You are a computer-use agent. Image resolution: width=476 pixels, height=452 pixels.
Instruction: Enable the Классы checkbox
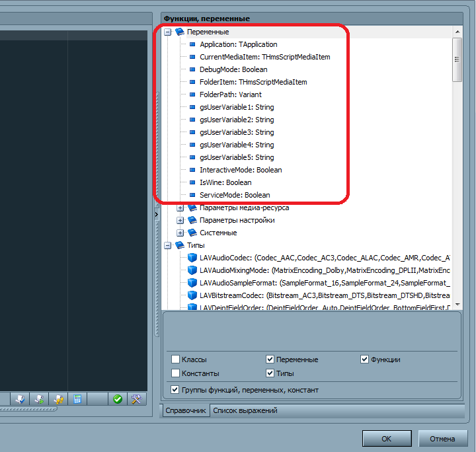175,359
